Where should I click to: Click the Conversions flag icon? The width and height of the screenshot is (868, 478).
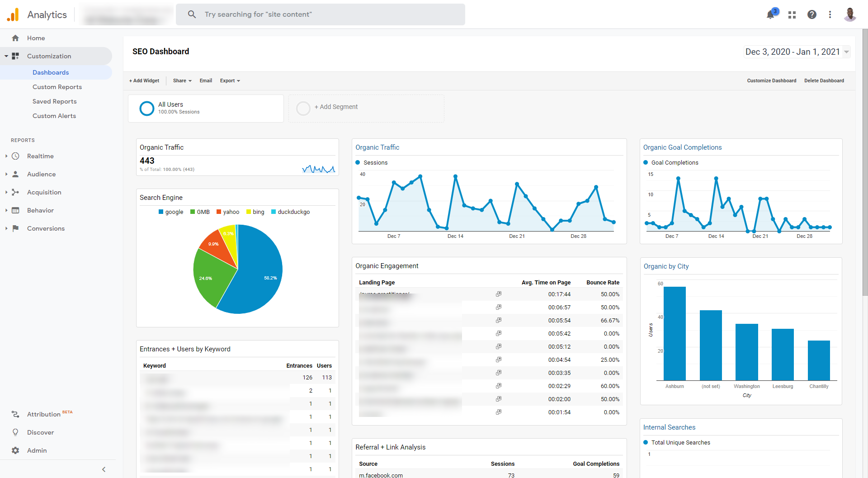click(x=15, y=228)
